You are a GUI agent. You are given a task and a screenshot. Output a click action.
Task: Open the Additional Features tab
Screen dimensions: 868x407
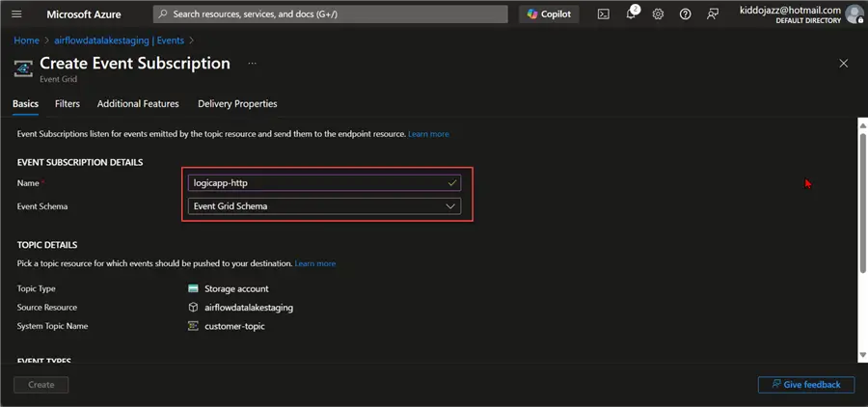click(138, 103)
